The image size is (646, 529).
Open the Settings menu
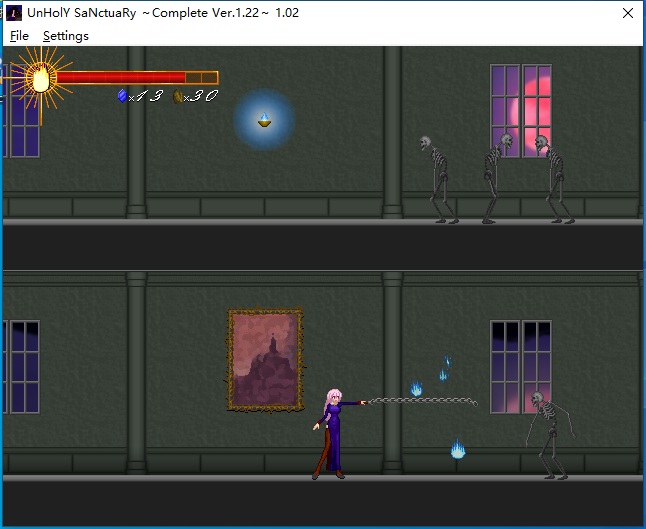tap(65, 36)
